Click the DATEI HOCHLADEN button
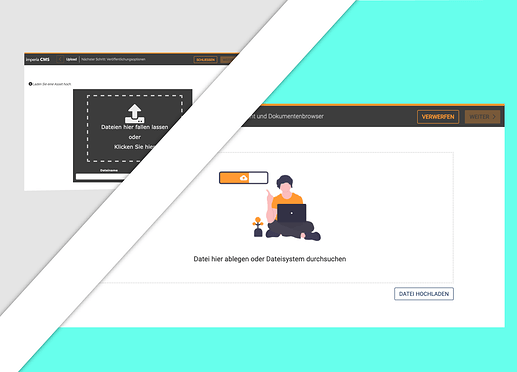Screen dimensions: 517x372 424,294
